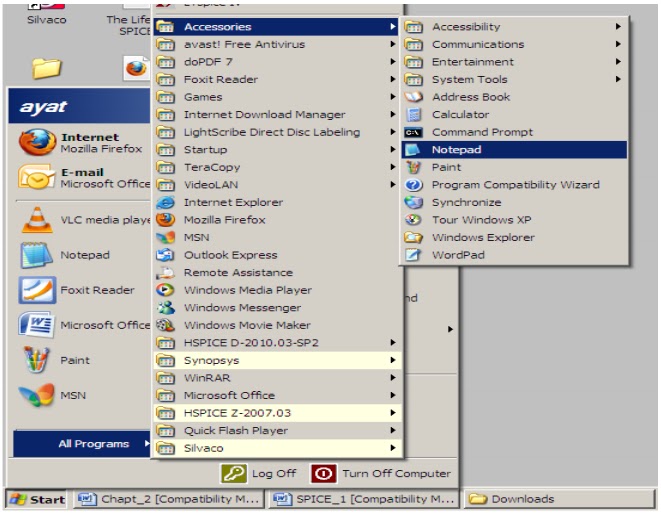
Task: Open TeraCopy program folder
Action: tap(277, 167)
